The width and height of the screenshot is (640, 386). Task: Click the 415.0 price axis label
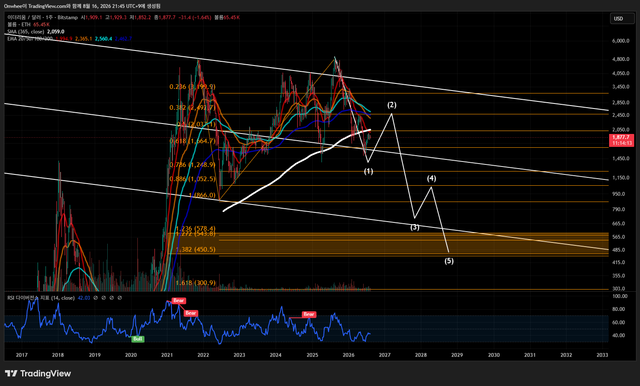click(x=619, y=262)
